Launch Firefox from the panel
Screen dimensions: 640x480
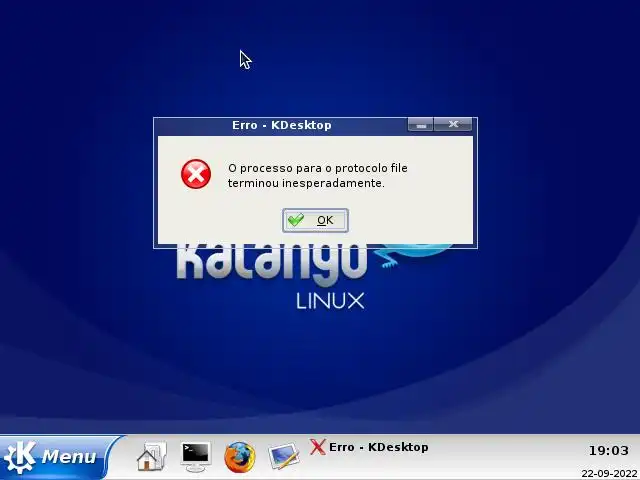(x=240, y=457)
